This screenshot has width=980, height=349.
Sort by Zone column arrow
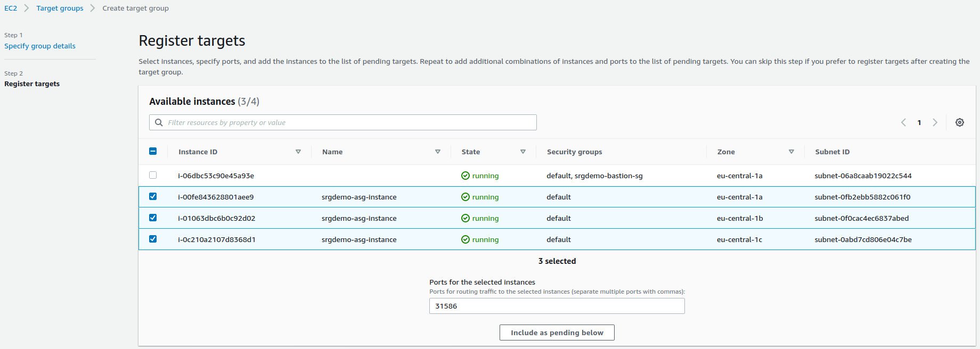(791, 152)
